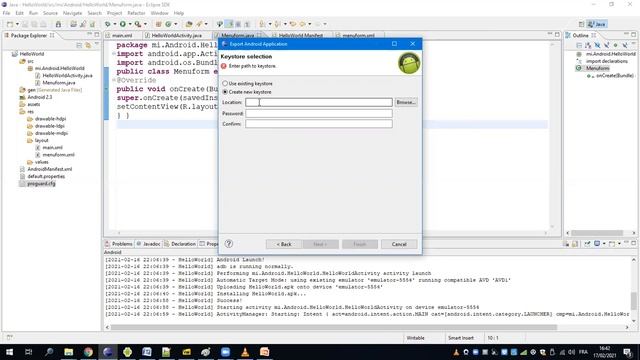
Task: Click the green Run toolbar icon
Action: coord(122,24)
